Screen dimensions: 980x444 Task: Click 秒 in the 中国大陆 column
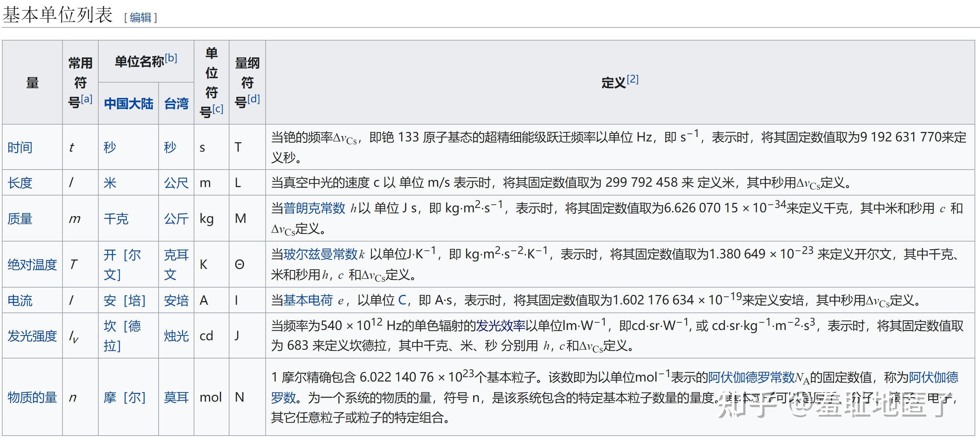pyautogui.click(x=110, y=147)
